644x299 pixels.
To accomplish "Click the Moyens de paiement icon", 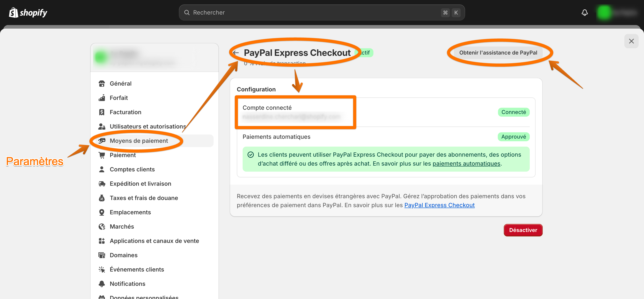I will [102, 141].
